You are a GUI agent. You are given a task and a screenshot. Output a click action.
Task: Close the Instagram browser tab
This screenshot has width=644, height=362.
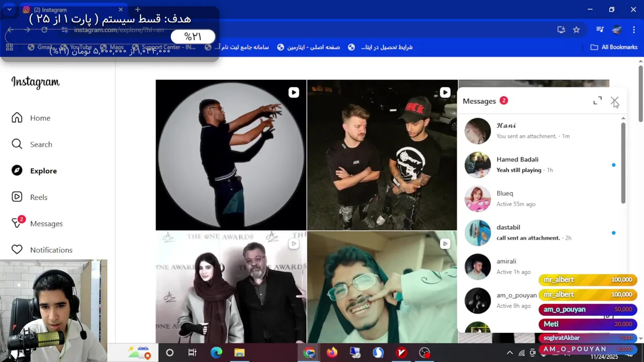121,10
